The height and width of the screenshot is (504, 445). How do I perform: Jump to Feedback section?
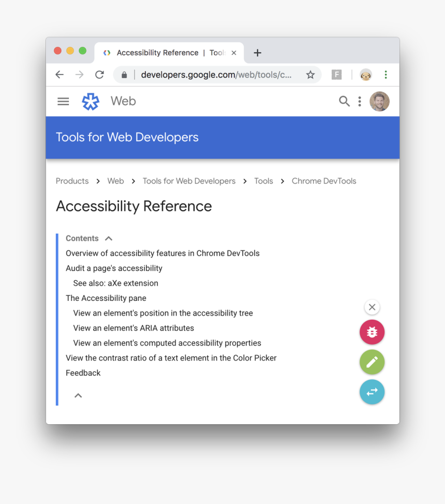83,373
